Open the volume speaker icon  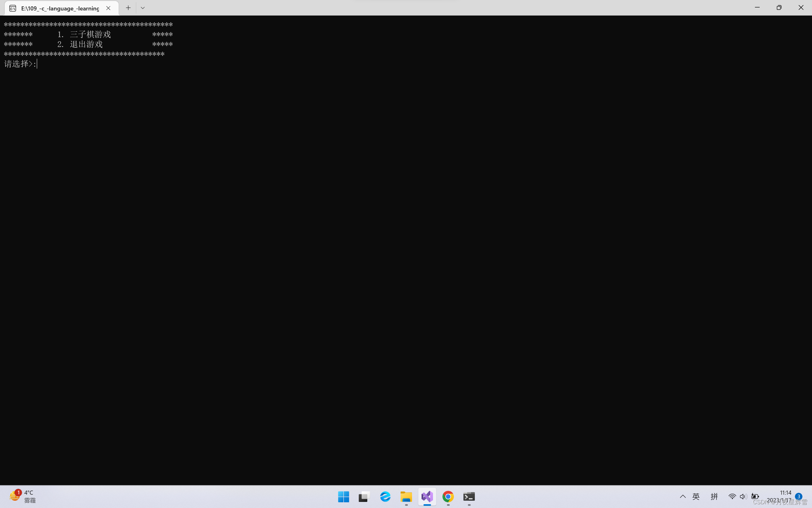pyautogui.click(x=743, y=496)
